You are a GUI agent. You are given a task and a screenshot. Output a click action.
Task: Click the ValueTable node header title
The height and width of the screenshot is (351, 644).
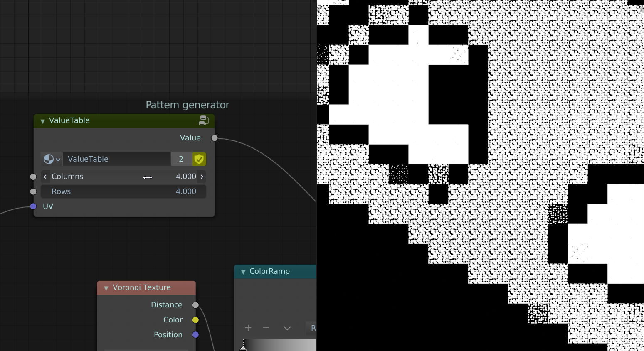tap(69, 120)
